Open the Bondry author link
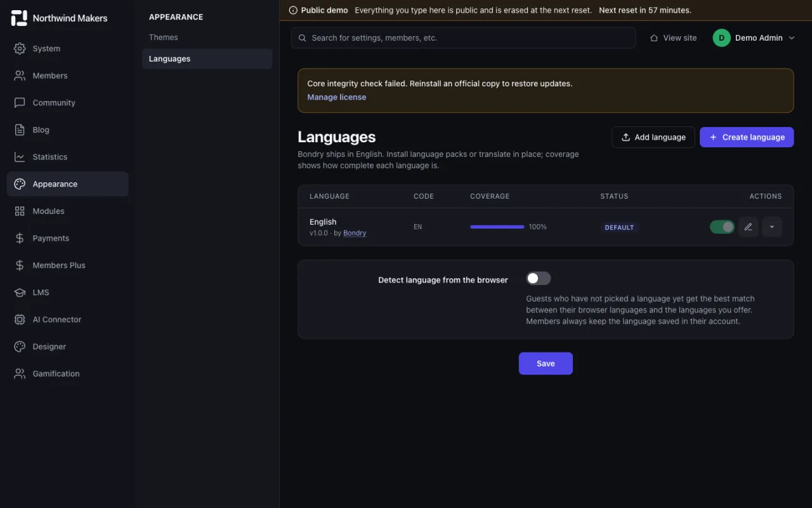 point(355,233)
